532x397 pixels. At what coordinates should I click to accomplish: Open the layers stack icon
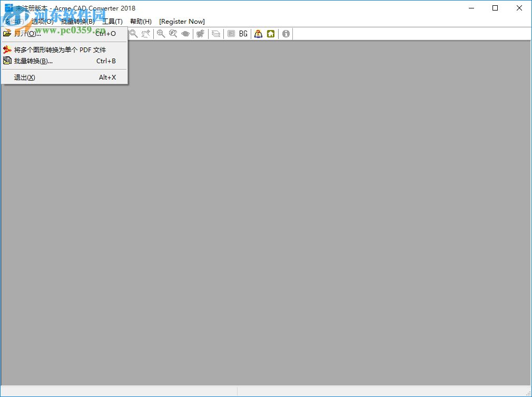(x=216, y=34)
